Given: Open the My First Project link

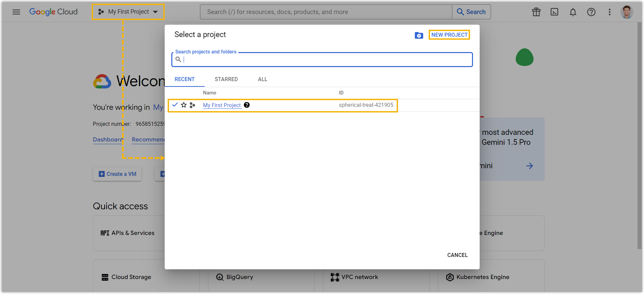Looking at the screenshot, I should click(222, 105).
